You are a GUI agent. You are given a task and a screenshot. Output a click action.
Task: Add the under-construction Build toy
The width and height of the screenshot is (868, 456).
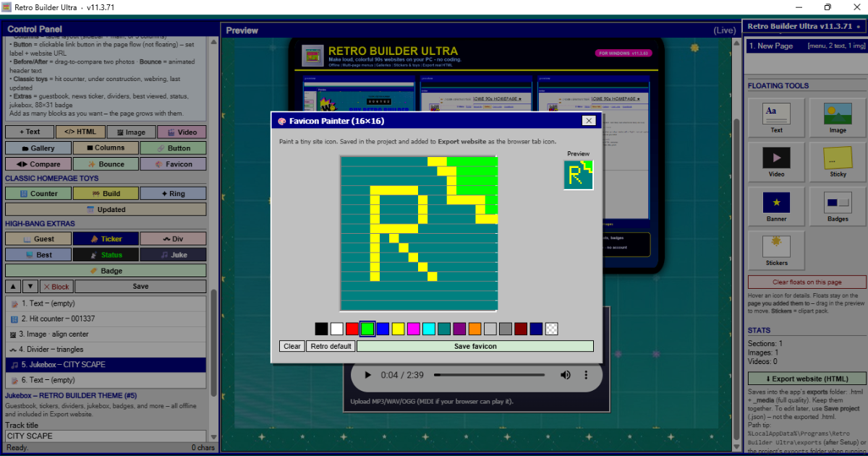106,193
